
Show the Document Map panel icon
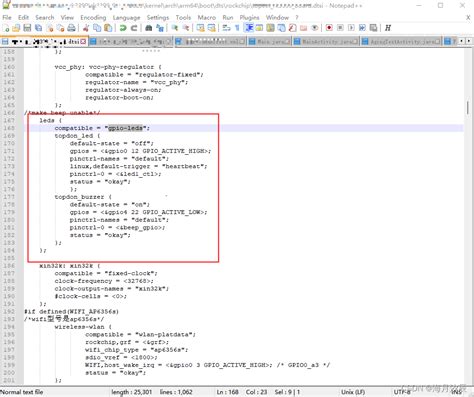(270, 28)
